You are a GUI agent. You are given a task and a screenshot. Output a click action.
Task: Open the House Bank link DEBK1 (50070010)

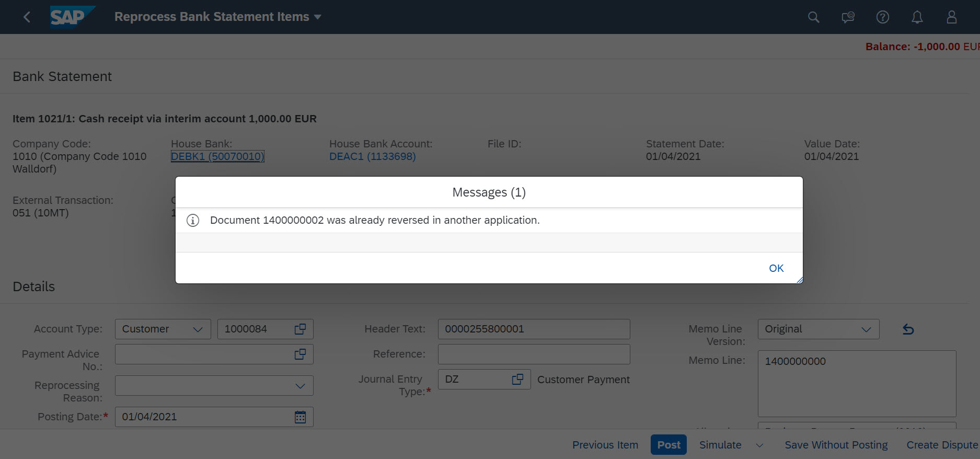pyautogui.click(x=217, y=156)
